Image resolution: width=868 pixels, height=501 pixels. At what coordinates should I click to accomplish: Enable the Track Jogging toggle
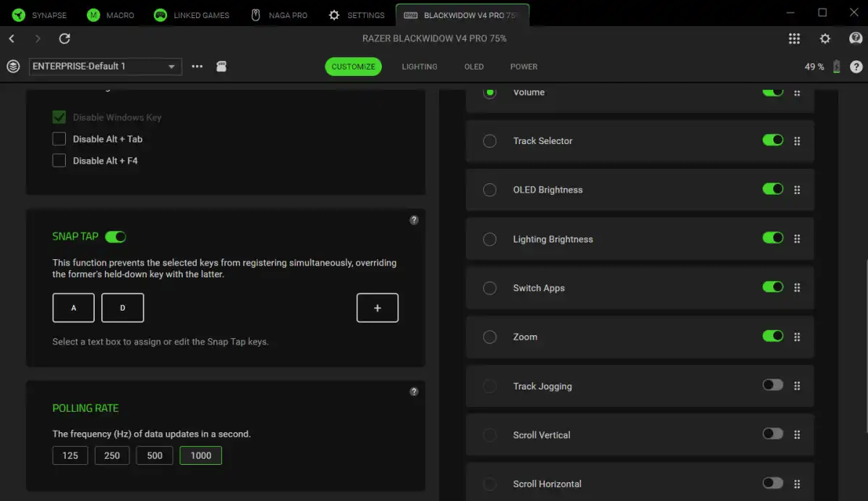(x=772, y=386)
